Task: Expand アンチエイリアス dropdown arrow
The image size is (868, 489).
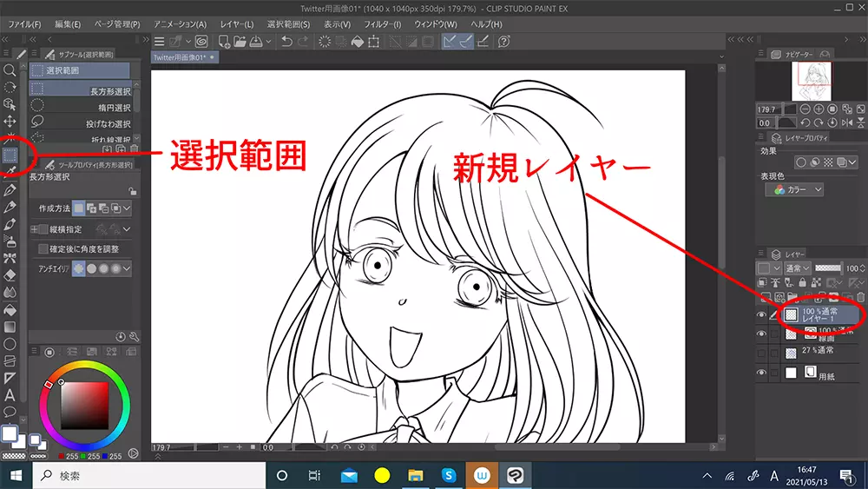Action: [127, 268]
